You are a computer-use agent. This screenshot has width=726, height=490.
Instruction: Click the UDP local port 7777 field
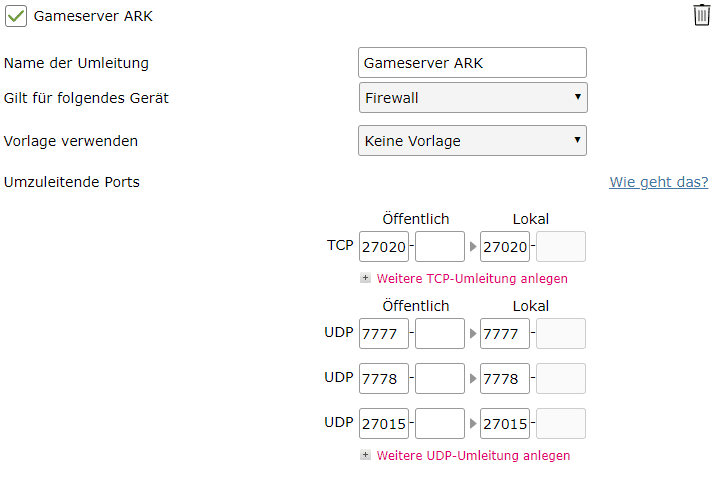505,334
